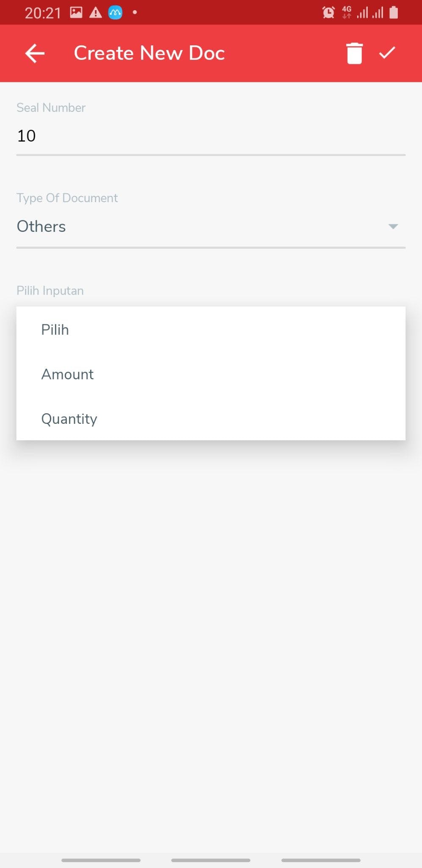Focus the Seal Number input field
422x868 pixels.
pos(211,136)
